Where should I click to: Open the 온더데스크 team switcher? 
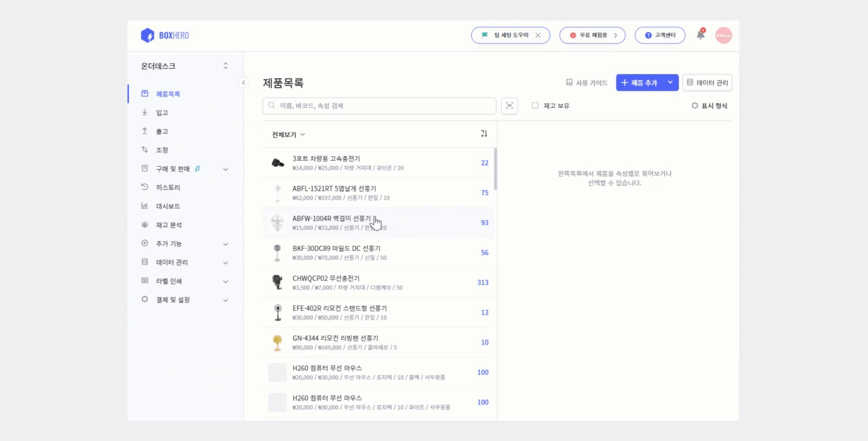[184, 66]
